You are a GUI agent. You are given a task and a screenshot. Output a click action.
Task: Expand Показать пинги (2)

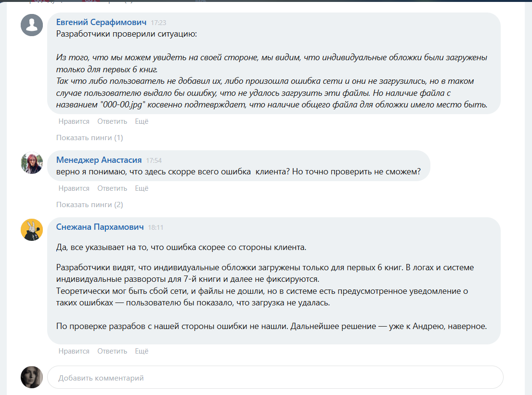[x=90, y=205]
